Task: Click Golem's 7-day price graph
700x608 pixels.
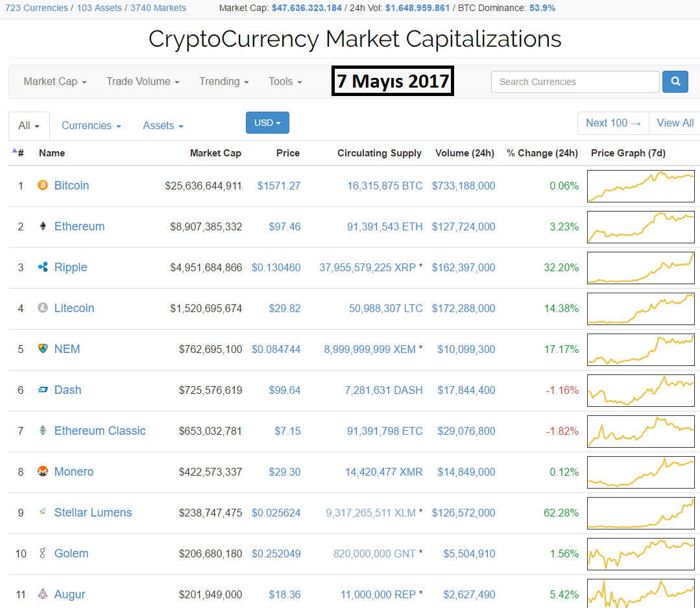Action: point(641,554)
